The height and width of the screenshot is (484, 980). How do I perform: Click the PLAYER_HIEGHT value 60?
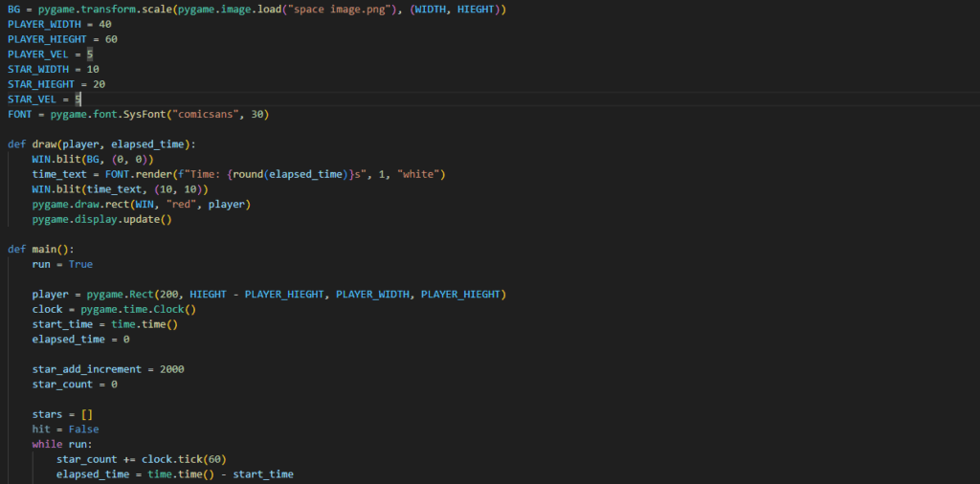[x=111, y=39]
